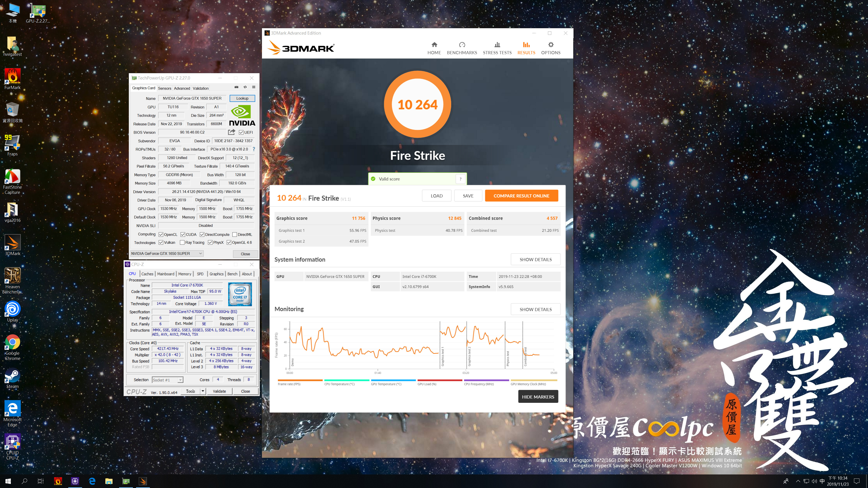The width and height of the screenshot is (868, 488).
Task: Toggle the Vulkan checkbox
Action: pos(161,242)
